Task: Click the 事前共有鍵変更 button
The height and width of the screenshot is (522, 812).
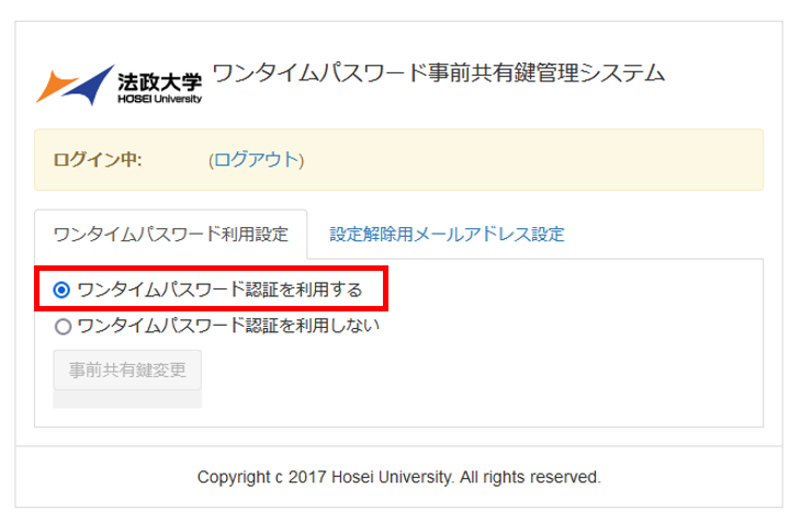Action: tap(127, 370)
